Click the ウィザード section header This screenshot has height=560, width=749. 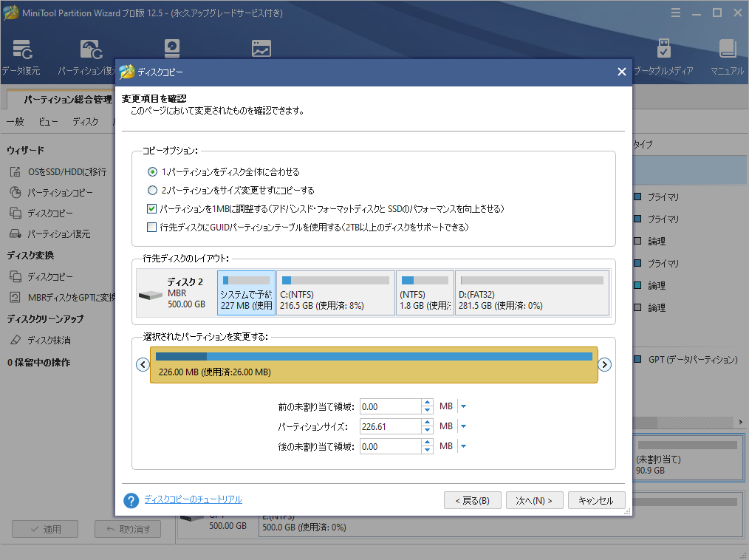click(x=25, y=150)
